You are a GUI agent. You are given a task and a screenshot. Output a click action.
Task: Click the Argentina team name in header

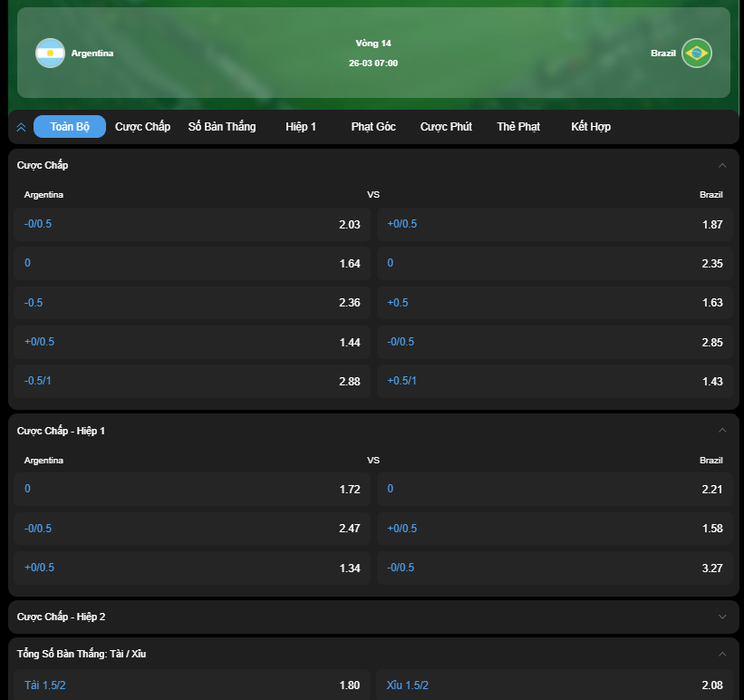[x=92, y=53]
